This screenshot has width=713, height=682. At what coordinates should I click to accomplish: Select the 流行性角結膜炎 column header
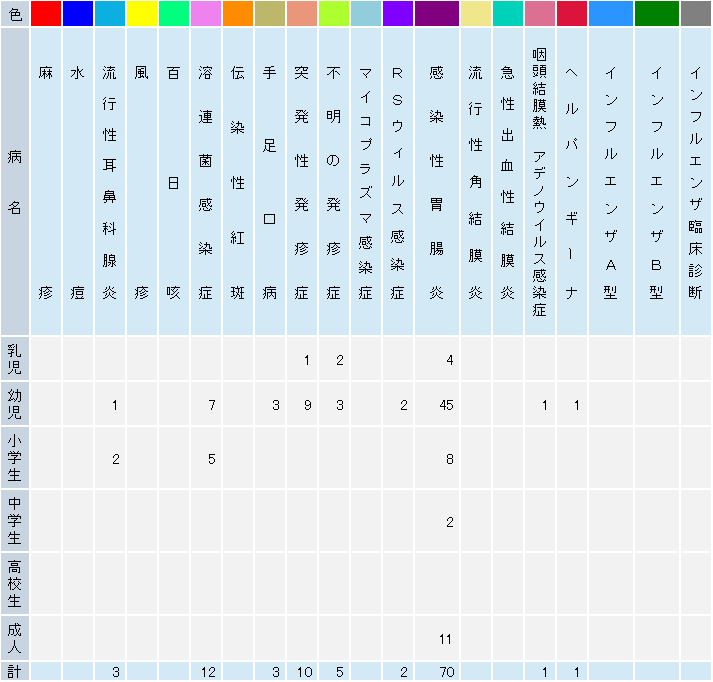pyautogui.click(x=476, y=181)
